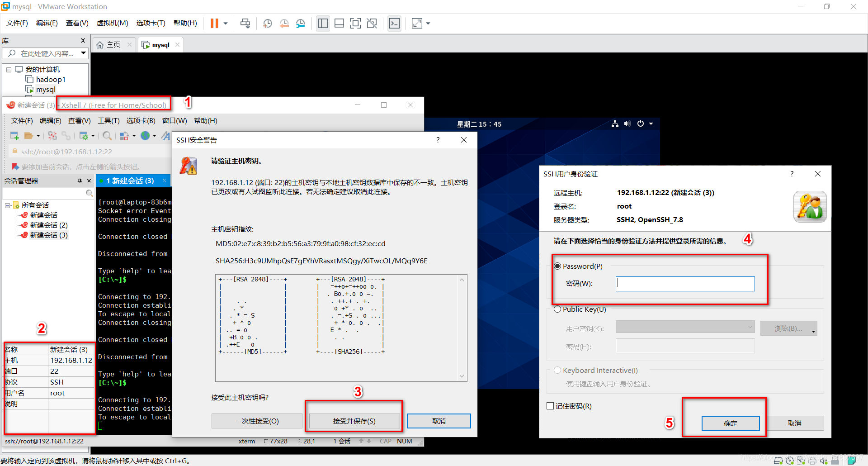Switch to the 主页 tab
868x466 pixels.
point(113,45)
